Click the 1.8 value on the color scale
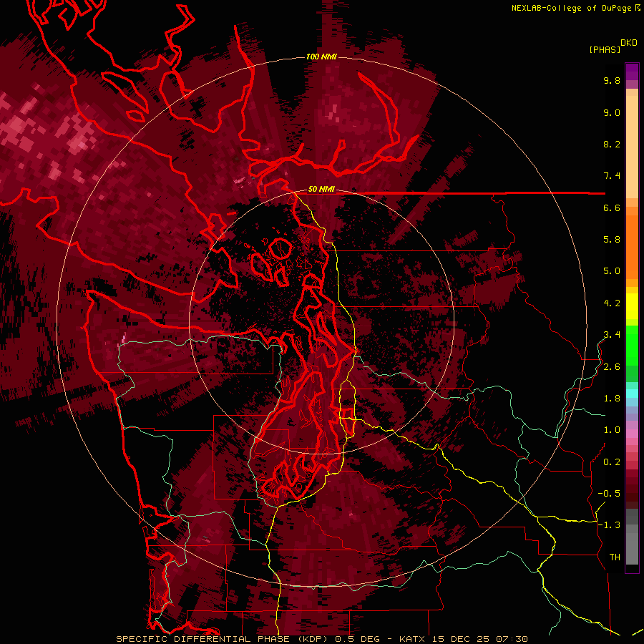The width and height of the screenshot is (644, 644). click(612, 399)
